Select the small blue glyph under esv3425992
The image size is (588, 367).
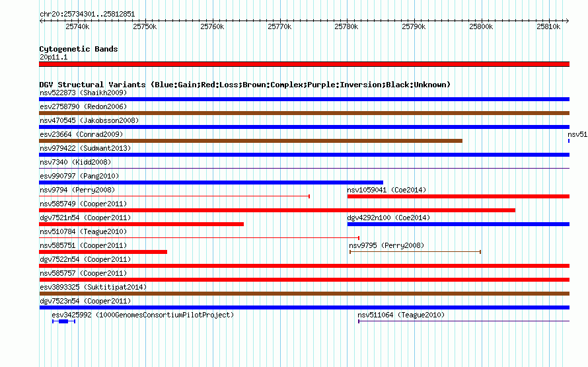(x=63, y=321)
